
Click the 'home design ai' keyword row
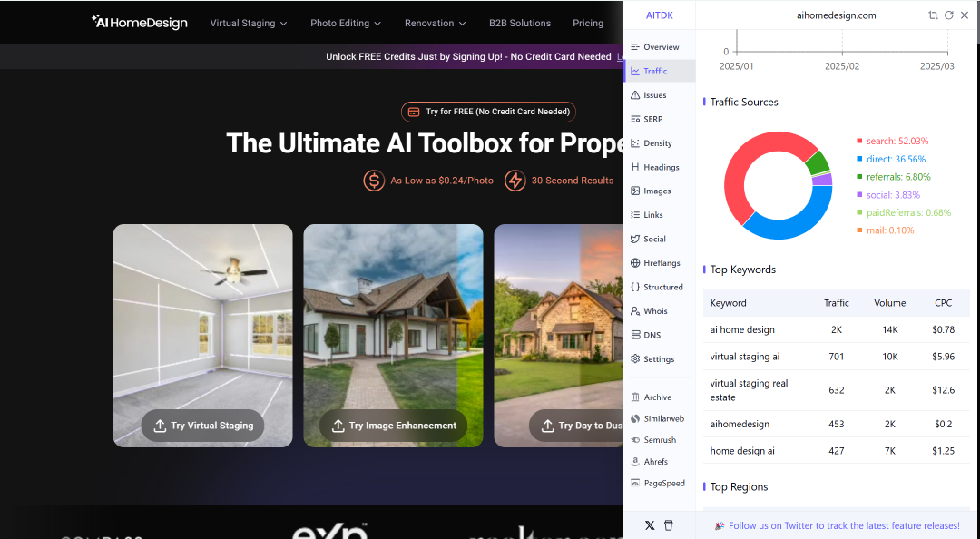(x=837, y=451)
